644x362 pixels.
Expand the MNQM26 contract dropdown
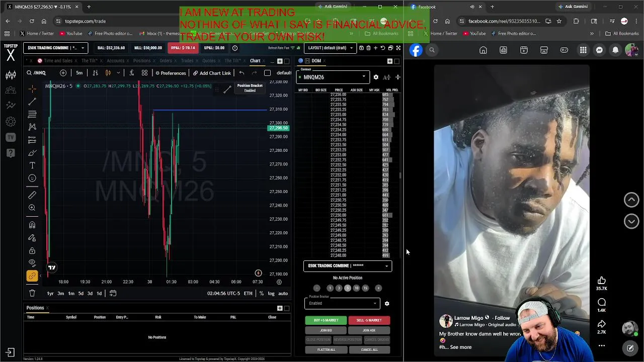333,77
